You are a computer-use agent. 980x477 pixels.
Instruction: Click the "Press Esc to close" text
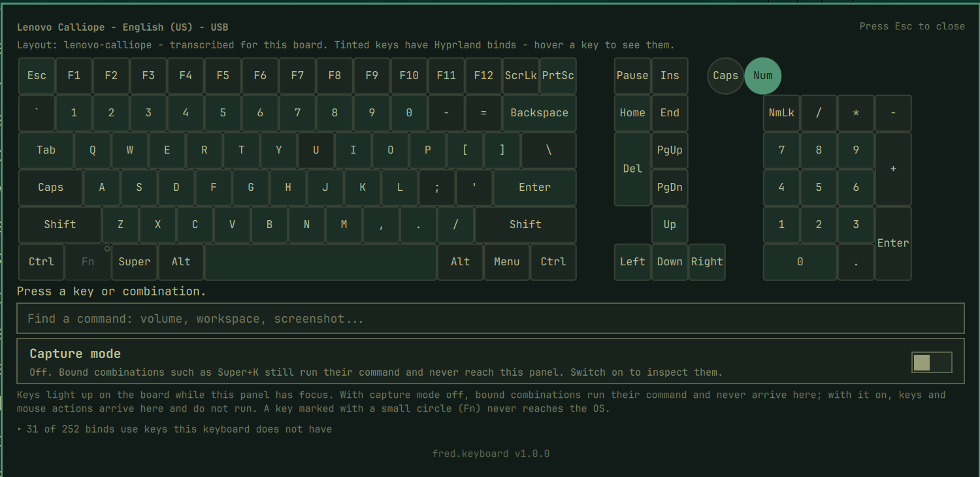(912, 27)
